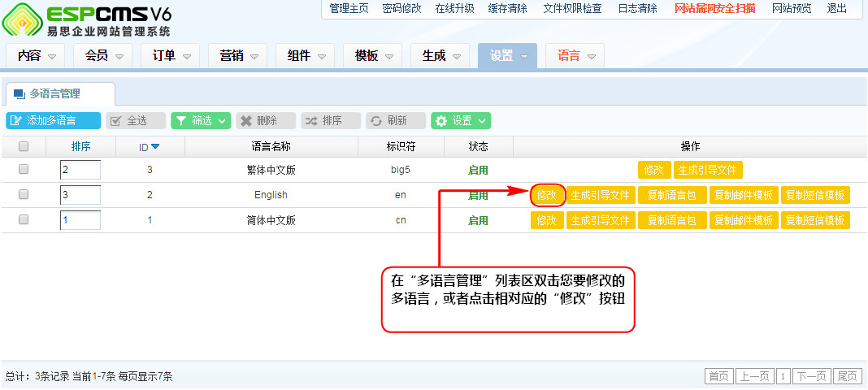Image resolution: width=868 pixels, height=390 pixels.
Task: Expand the 生成 menu dropdown
Action: tap(457, 56)
